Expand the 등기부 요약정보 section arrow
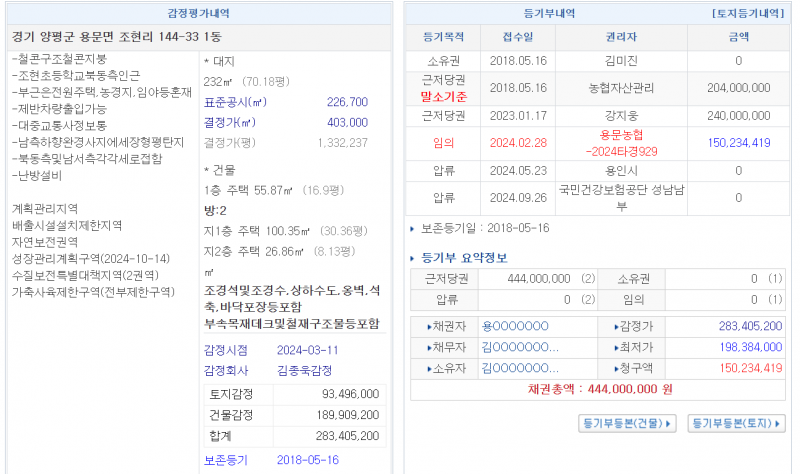 (x=416, y=258)
